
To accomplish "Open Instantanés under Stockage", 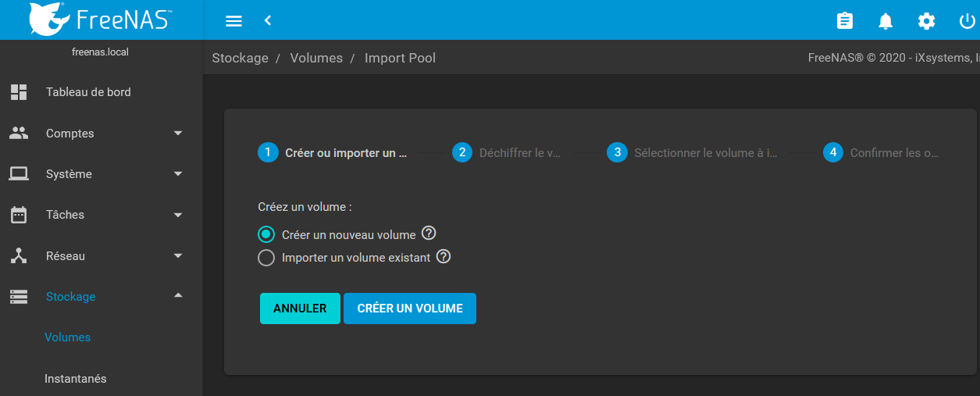I will click(76, 379).
